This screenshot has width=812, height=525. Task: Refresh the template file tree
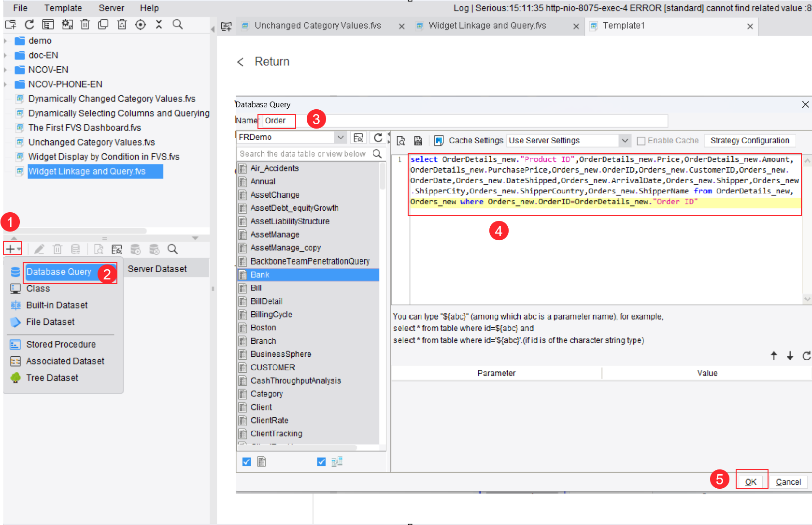[29, 25]
